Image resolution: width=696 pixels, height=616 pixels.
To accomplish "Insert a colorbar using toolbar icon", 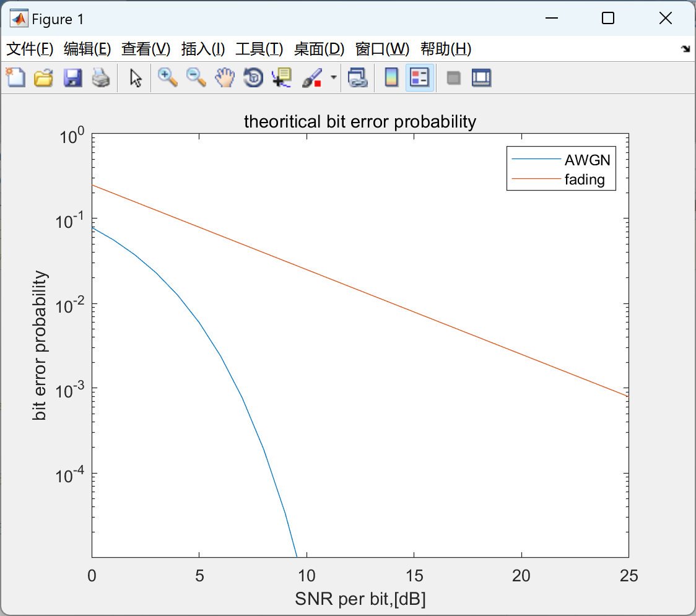I will (x=391, y=77).
